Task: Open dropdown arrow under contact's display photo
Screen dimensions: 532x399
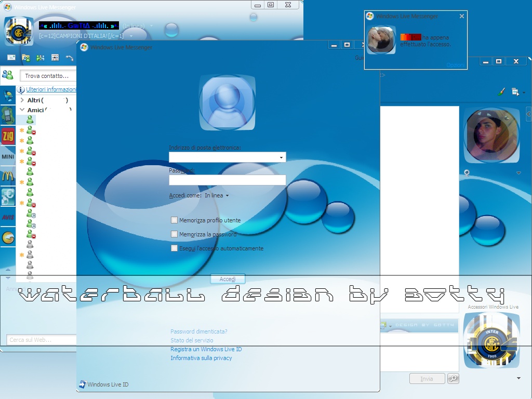Action: pos(518,173)
